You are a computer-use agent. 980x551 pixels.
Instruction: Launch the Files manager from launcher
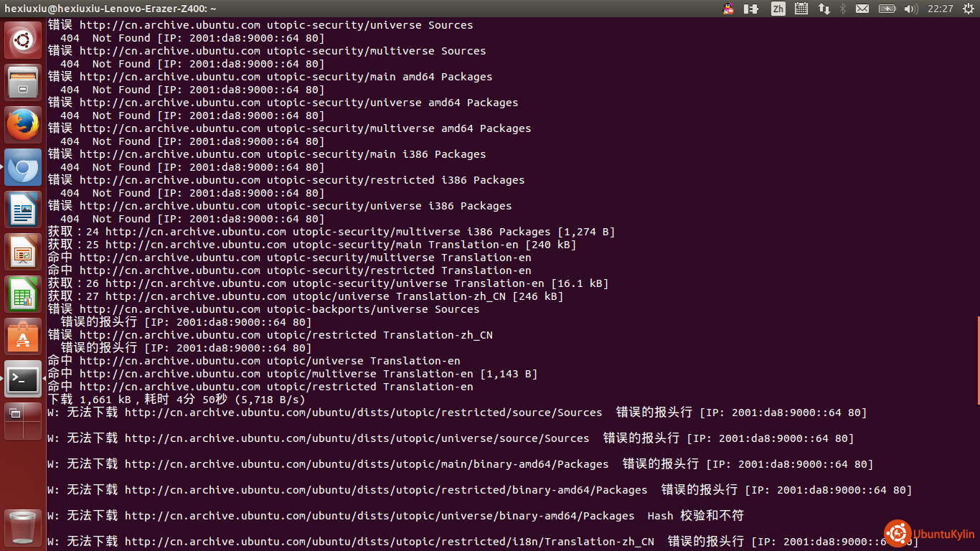(23, 83)
